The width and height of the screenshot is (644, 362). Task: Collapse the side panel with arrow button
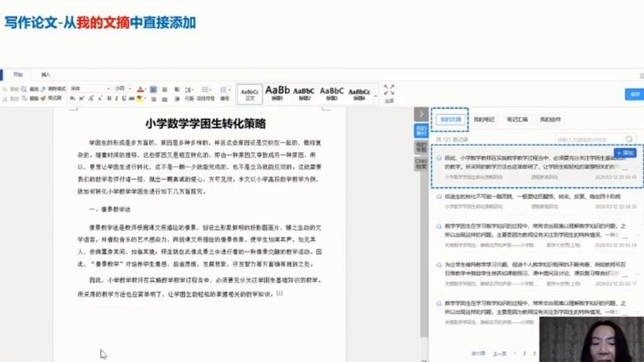pyautogui.click(x=421, y=114)
